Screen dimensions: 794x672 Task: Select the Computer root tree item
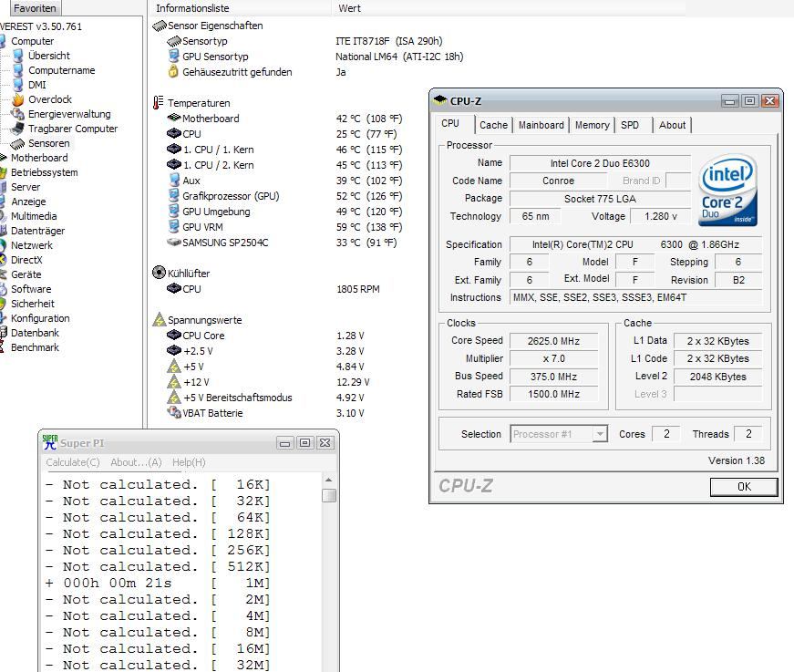(33, 41)
